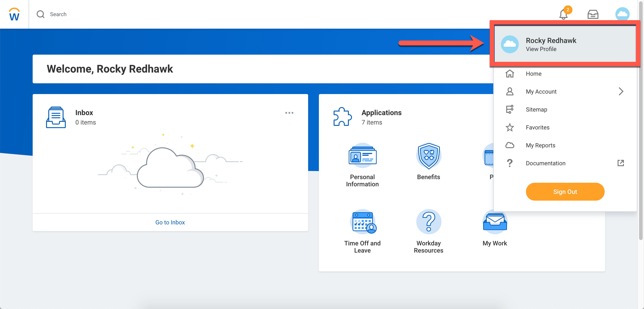Screen dimensions: 644x309
Task: Click the Sign Out button
Action: point(565,192)
